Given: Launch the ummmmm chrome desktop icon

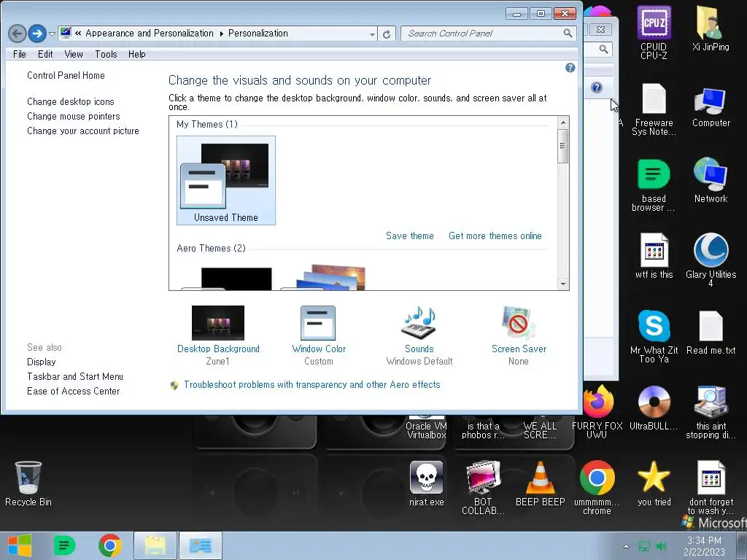Looking at the screenshot, I should click(x=597, y=488).
